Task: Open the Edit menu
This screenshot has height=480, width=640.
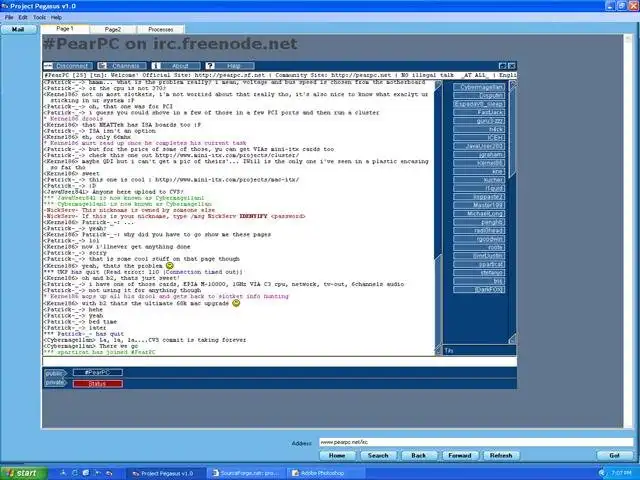Action: [23, 18]
